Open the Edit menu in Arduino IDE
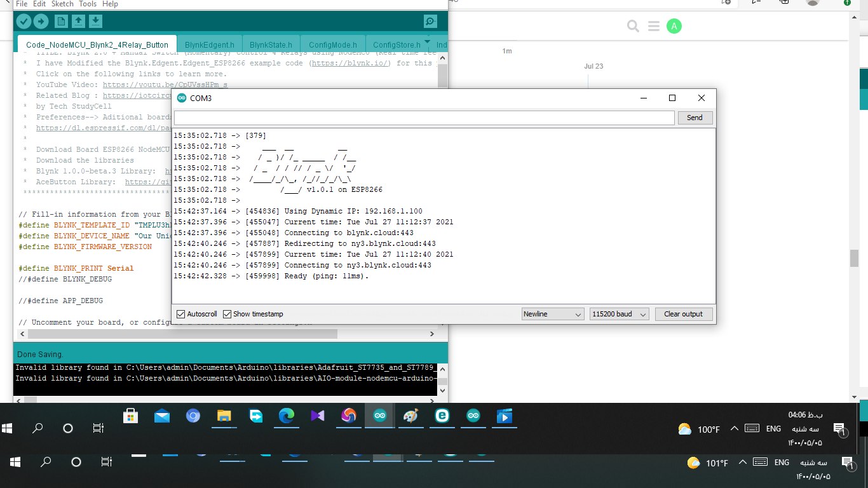Image resolution: width=868 pixels, height=488 pixels. [x=39, y=4]
